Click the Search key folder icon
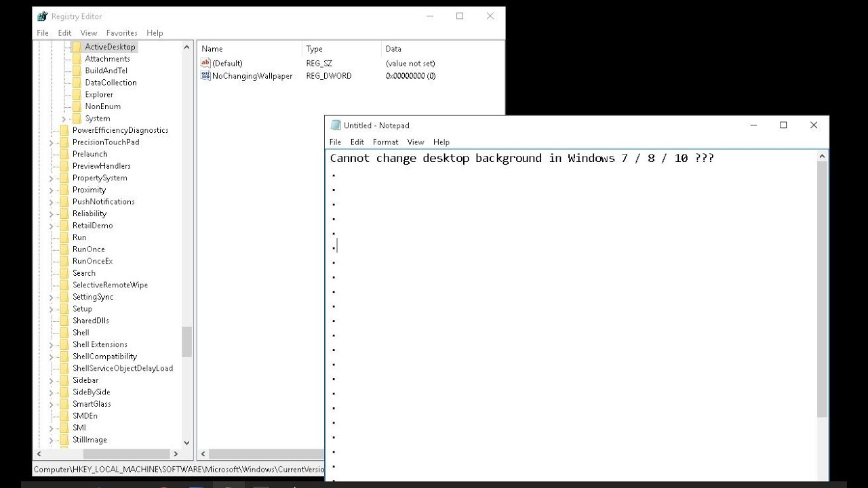Screen dimensions: 868x488 click(64, 273)
